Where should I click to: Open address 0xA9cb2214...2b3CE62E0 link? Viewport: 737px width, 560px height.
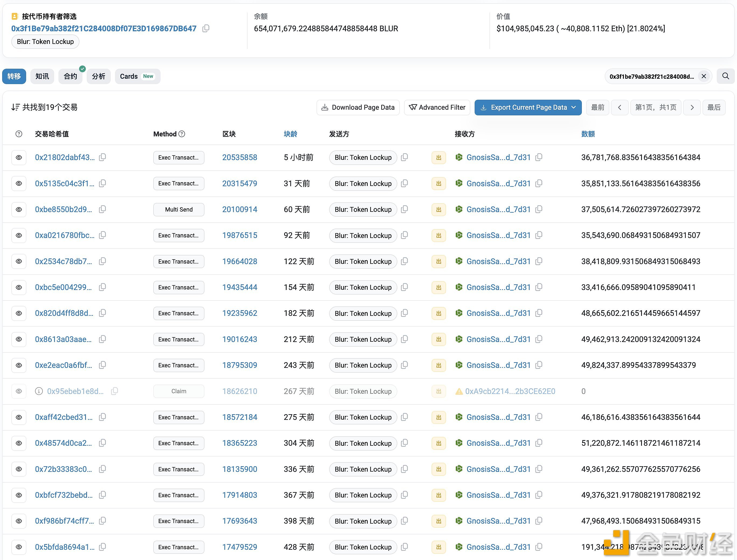(510, 391)
